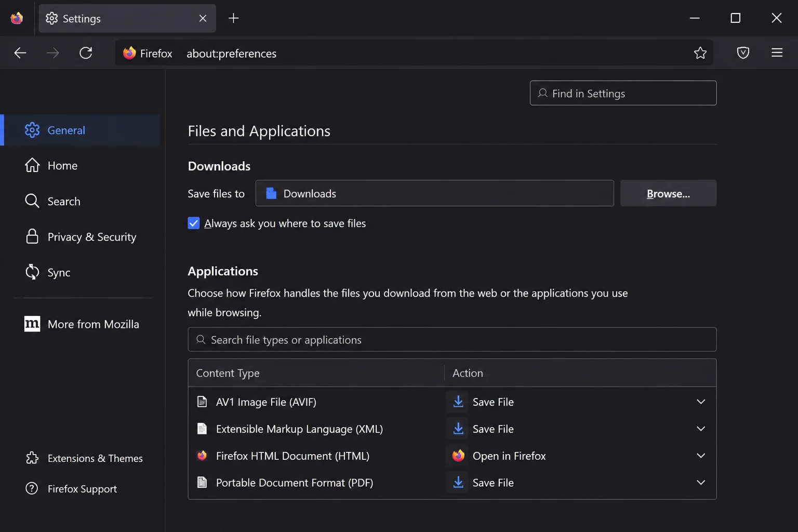The width and height of the screenshot is (798, 532).
Task: Click the Firefox View icon in tab bar
Action: coord(17,18)
